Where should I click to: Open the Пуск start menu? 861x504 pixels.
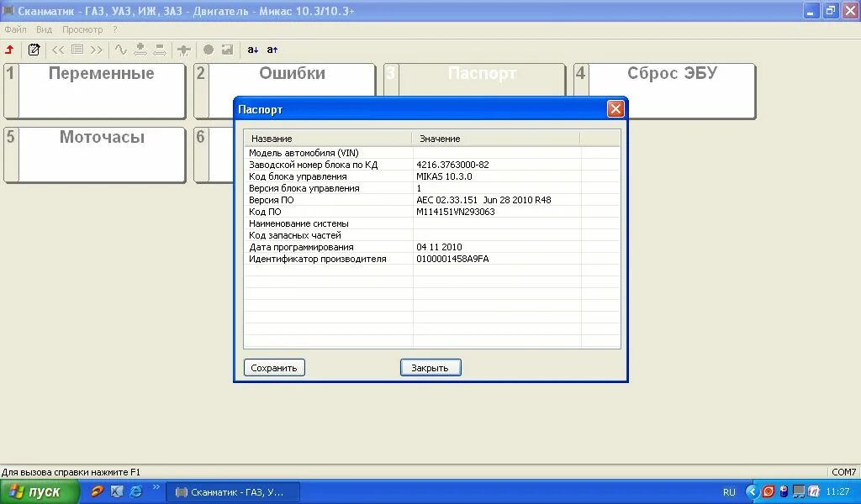pos(39,492)
